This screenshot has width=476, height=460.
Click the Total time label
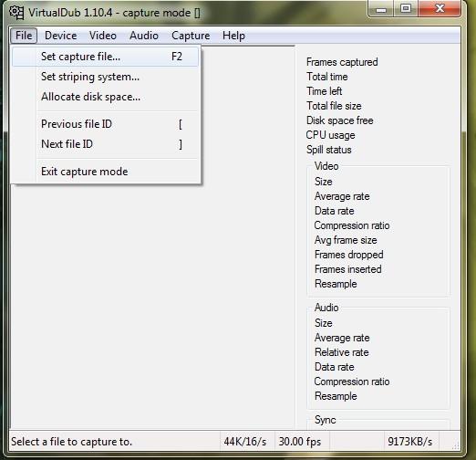(326, 77)
